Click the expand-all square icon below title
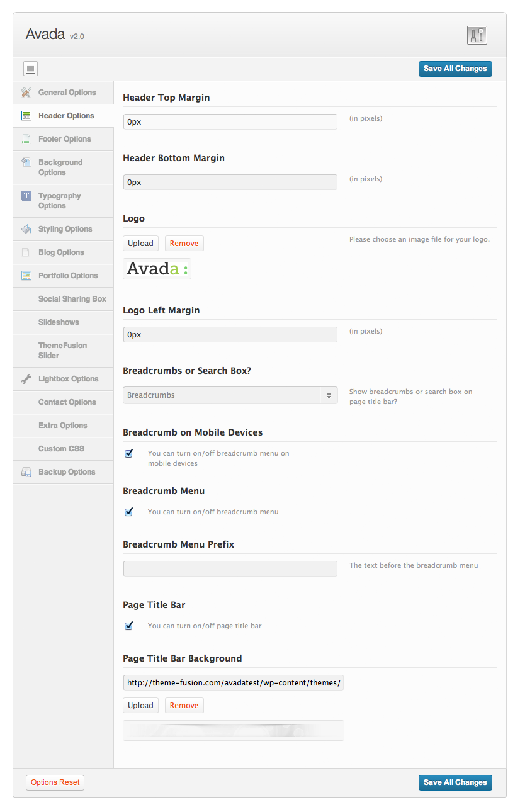This screenshot has width=520, height=812. pos(31,69)
